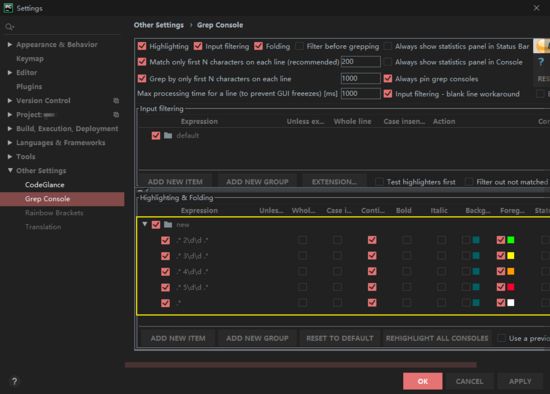Select Translation settings
Screen dimensions: 550x394
point(43,227)
